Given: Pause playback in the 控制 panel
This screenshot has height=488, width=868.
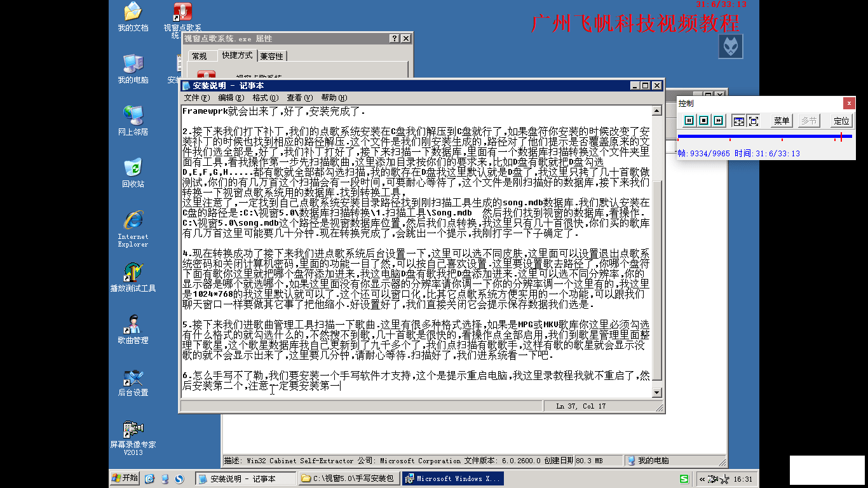Looking at the screenshot, I should [x=689, y=121].
